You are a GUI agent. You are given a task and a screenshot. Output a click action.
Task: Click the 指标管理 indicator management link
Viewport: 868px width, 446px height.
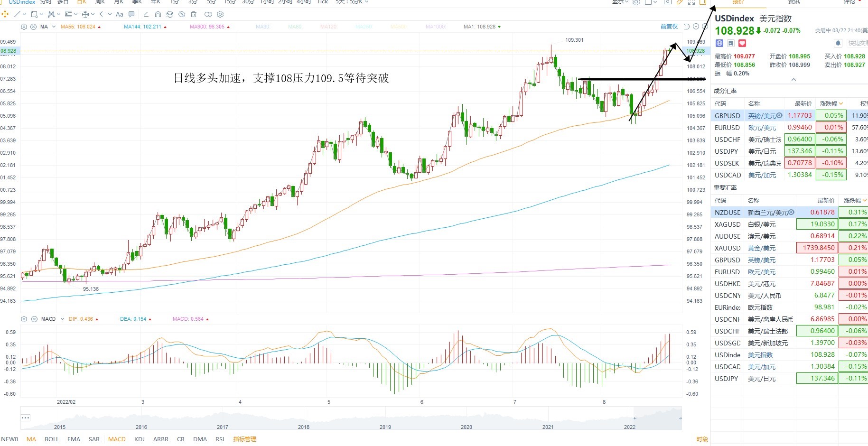(x=244, y=439)
